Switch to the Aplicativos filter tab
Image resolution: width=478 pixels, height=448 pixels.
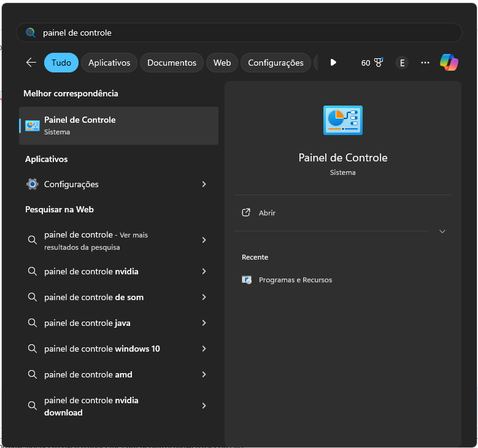(x=109, y=63)
